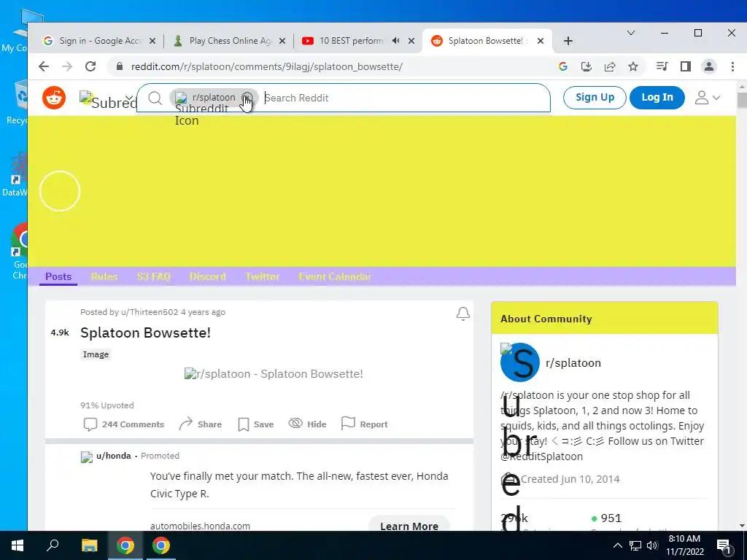Click the Log In button
The width and height of the screenshot is (747, 560).
click(x=657, y=97)
